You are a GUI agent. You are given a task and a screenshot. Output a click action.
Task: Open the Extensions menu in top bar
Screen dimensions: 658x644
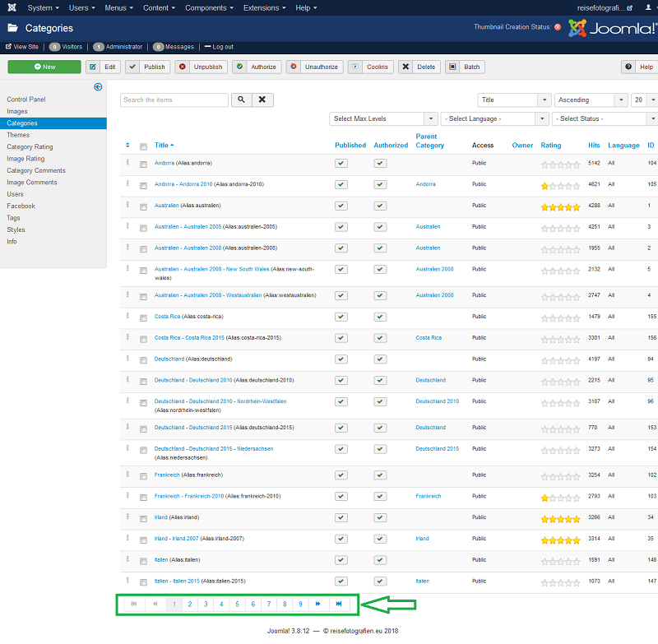pyautogui.click(x=263, y=7)
